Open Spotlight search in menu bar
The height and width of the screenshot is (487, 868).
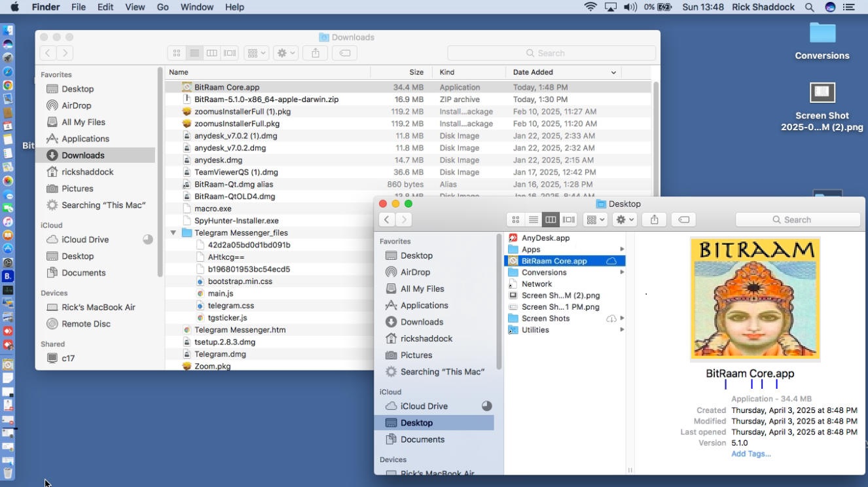[810, 7]
